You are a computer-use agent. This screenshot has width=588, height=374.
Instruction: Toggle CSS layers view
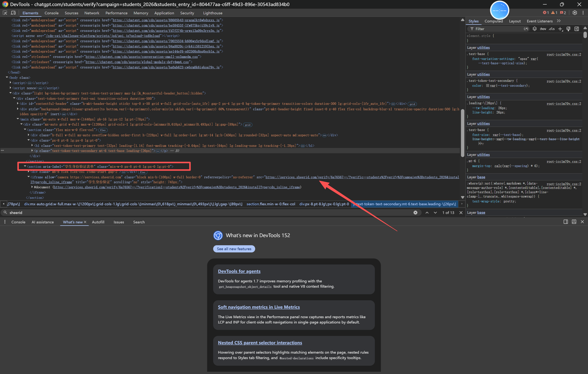[534, 29]
